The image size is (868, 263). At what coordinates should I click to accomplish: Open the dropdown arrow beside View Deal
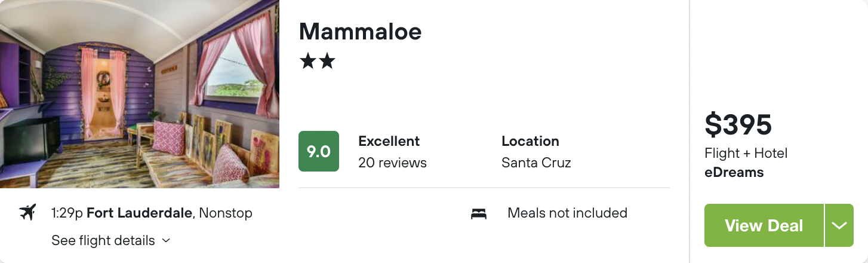tap(839, 225)
